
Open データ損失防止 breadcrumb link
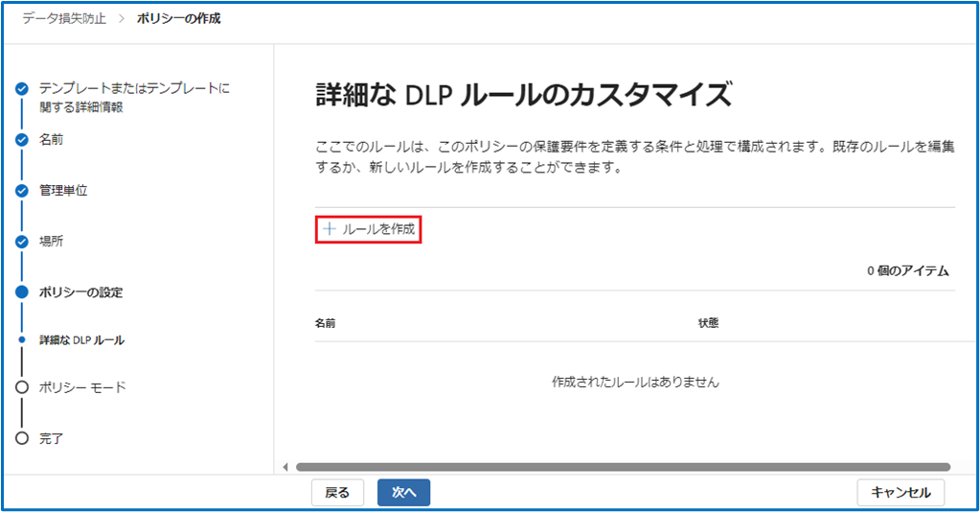(66, 18)
